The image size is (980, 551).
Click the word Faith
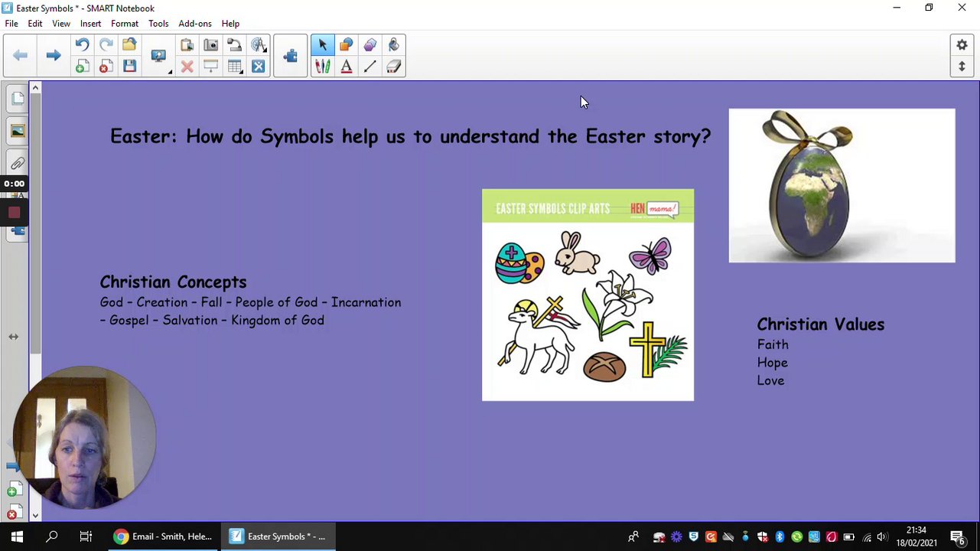click(x=773, y=345)
